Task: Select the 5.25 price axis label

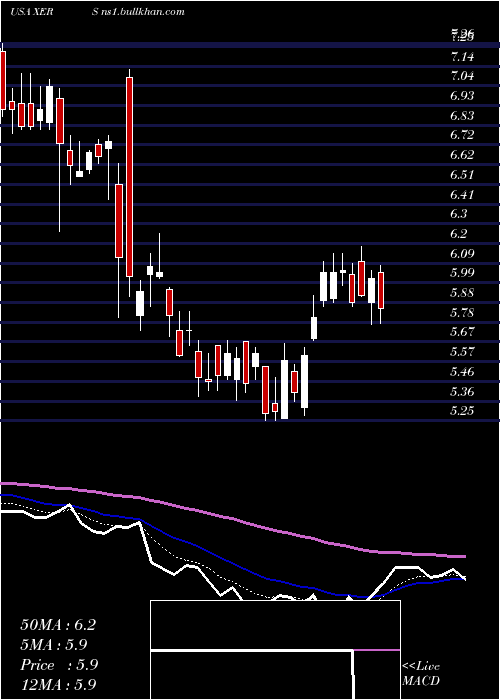Action: [x=462, y=411]
